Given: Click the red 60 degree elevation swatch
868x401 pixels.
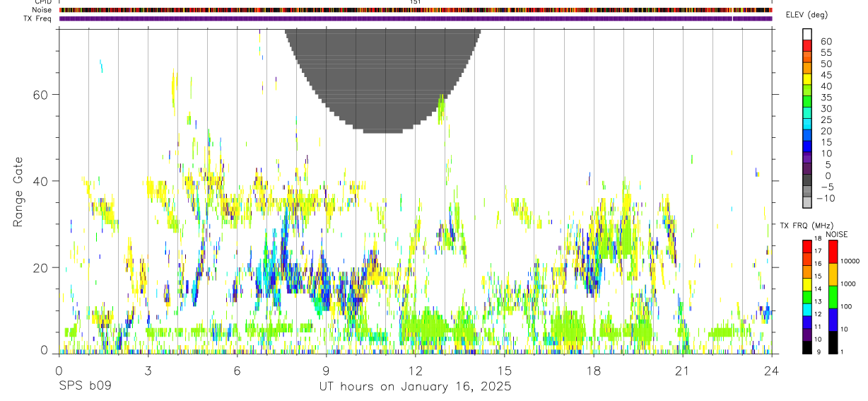Looking at the screenshot, I should pyautogui.click(x=807, y=46).
